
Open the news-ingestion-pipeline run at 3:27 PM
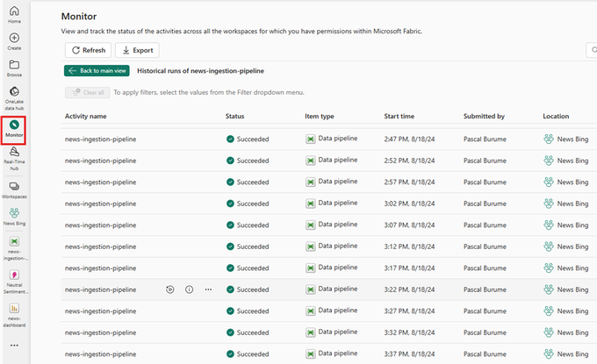tap(100, 311)
